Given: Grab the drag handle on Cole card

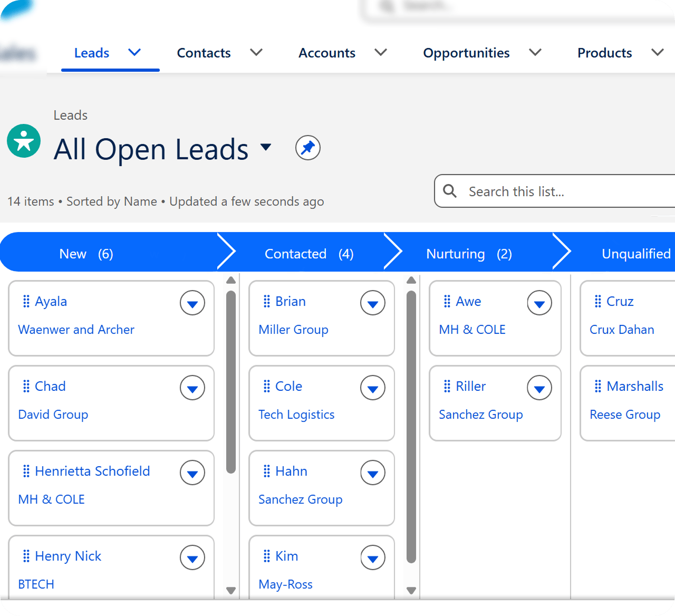Looking at the screenshot, I should [266, 386].
